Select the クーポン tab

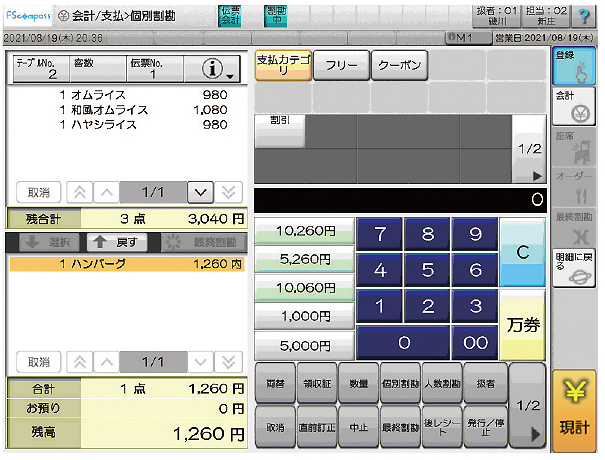(399, 65)
